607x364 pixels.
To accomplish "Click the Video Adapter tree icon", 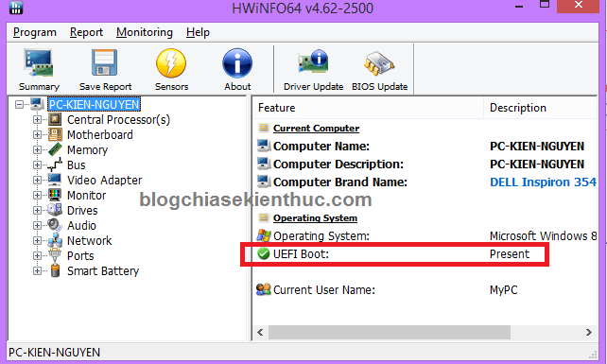I will pyautogui.click(x=55, y=180).
